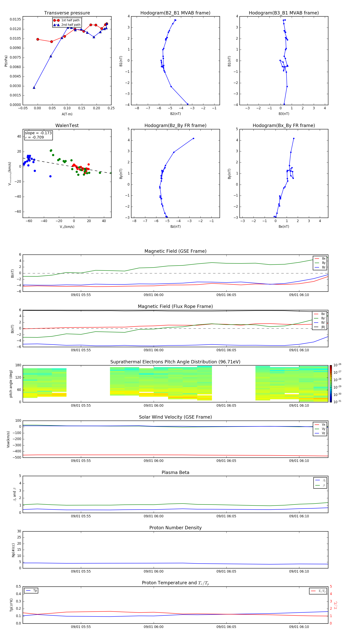Image resolution: width=351 pixels, height=644 pixels.
Task: Click the "Bx(nT)" x-axis label
Action: click(x=284, y=227)
